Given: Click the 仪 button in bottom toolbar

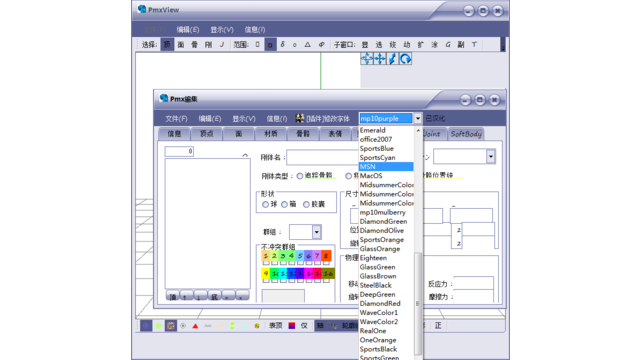Looking at the screenshot, I should click(304, 326).
